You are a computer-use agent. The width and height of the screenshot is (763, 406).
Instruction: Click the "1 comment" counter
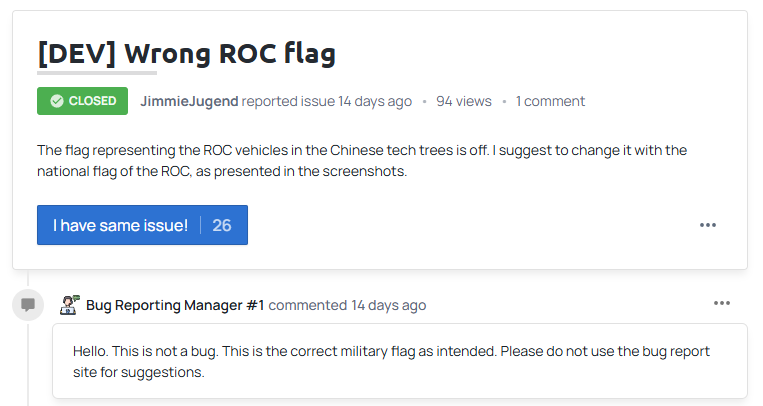(550, 101)
